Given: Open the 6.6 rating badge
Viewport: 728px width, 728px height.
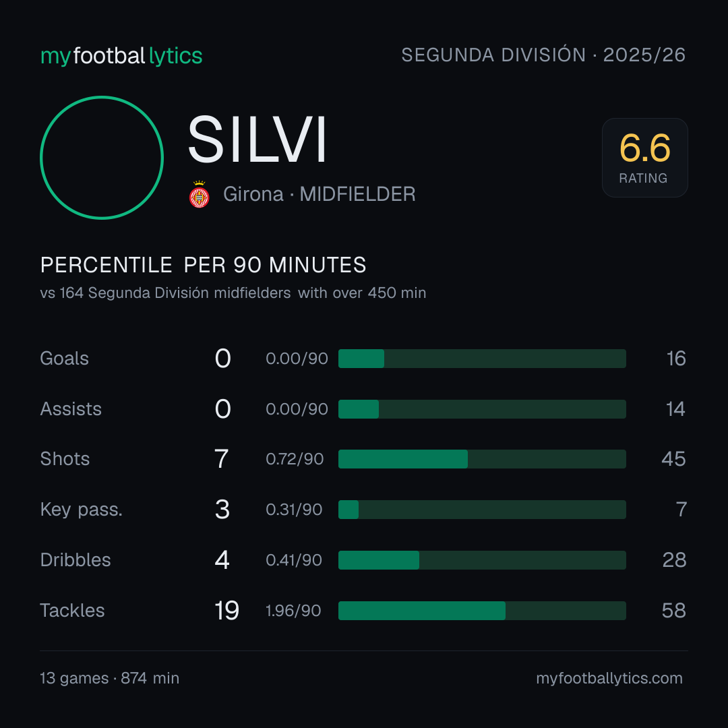Looking at the screenshot, I should pos(645,157).
